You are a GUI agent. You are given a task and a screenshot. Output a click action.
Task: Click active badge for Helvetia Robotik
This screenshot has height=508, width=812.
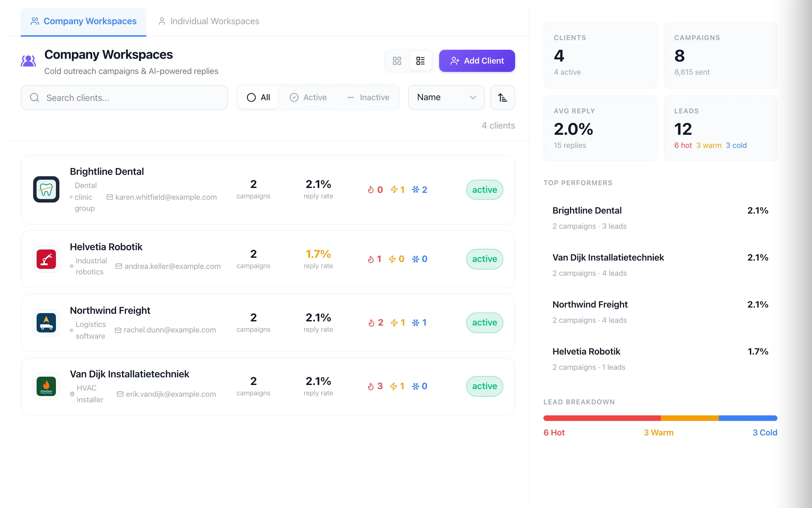(x=484, y=259)
